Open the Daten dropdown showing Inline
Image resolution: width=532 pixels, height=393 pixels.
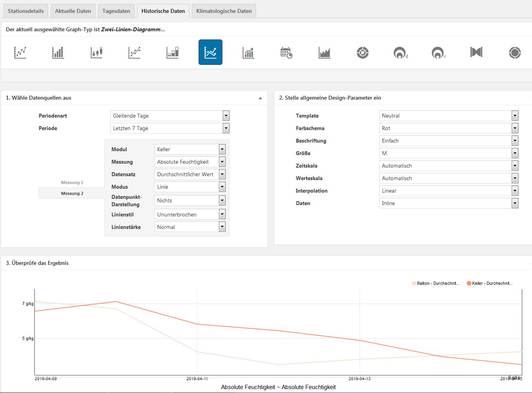pyautogui.click(x=449, y=203)
